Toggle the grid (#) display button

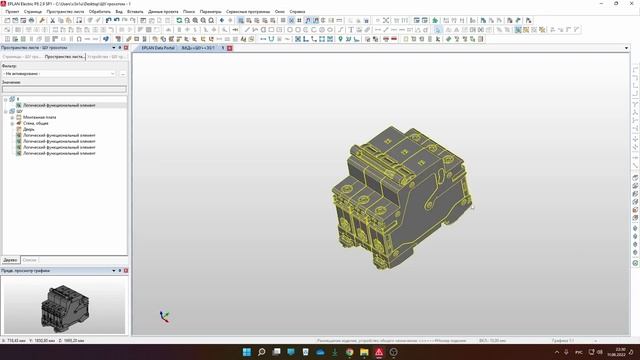[x=299, y=20]
